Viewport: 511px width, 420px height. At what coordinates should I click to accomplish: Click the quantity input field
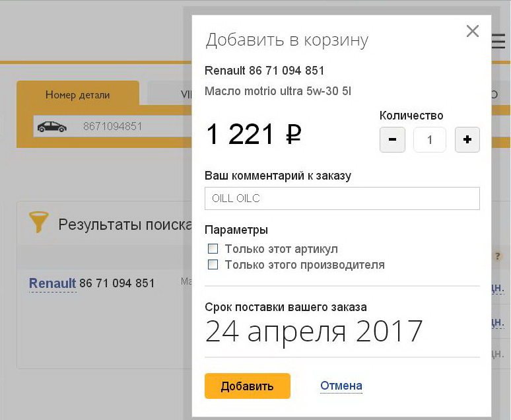(430, 139)
